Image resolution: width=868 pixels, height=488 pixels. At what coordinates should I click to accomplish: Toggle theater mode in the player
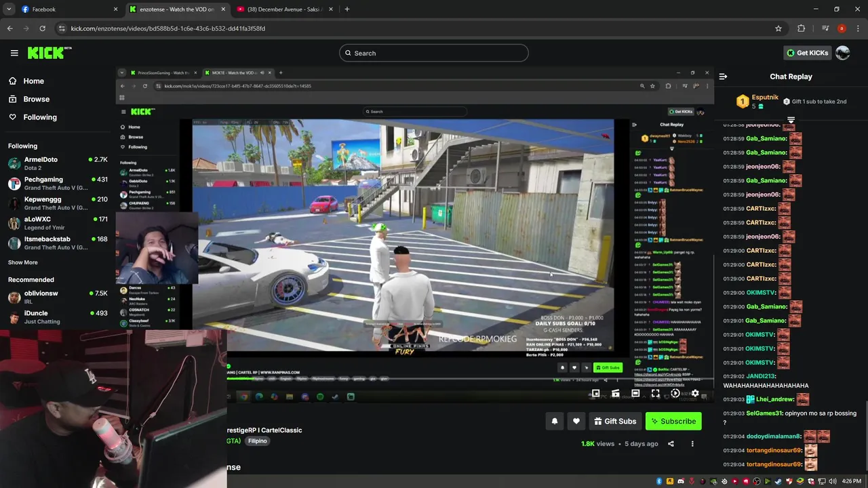pos(635,393)
